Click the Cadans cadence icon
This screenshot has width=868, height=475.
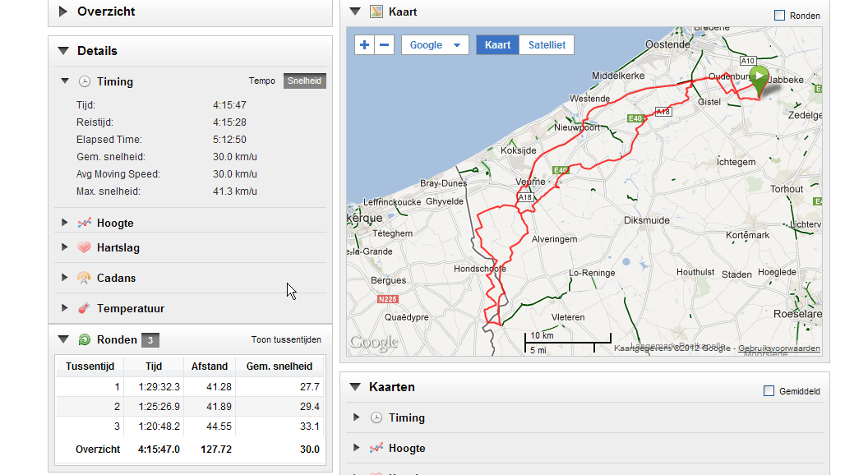[x=84, y=278]
